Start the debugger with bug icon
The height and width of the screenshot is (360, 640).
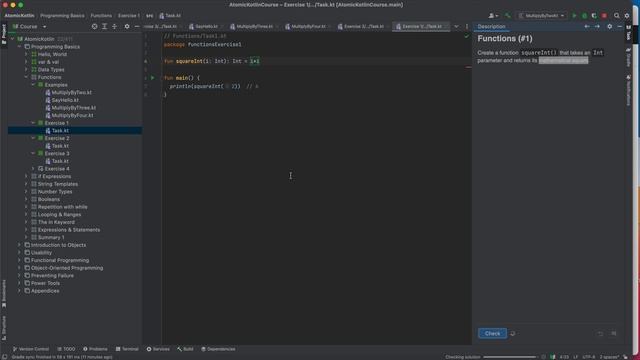pos(584,16)
